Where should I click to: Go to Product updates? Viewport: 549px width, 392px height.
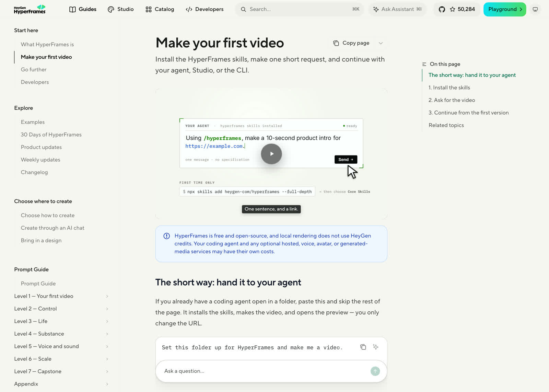pyautogui.click(x=41, y=147)
